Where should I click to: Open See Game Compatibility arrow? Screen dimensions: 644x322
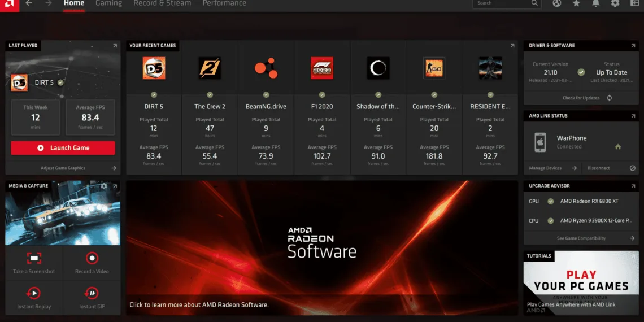(632, 238)
